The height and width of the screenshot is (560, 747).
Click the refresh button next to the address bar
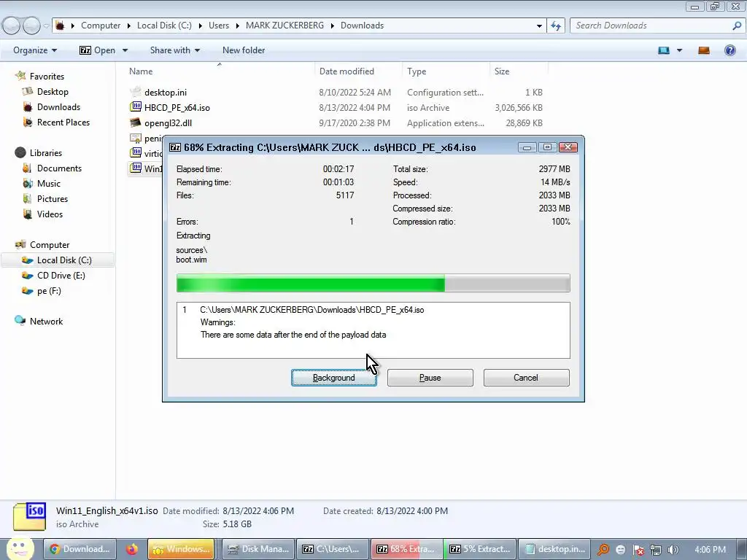tap(556, 26)
